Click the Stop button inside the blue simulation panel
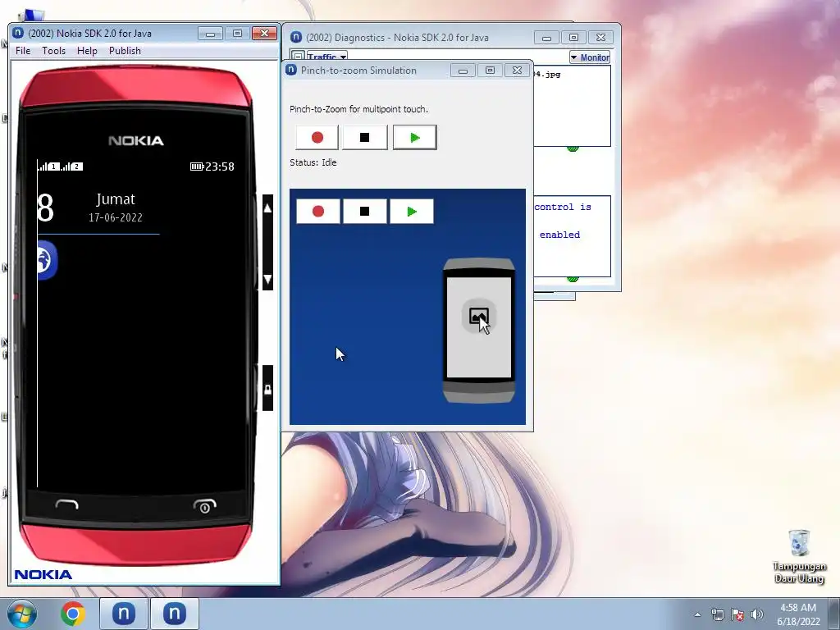The width and height of the screenshot is (840, 630). click(x=365, y=212)
